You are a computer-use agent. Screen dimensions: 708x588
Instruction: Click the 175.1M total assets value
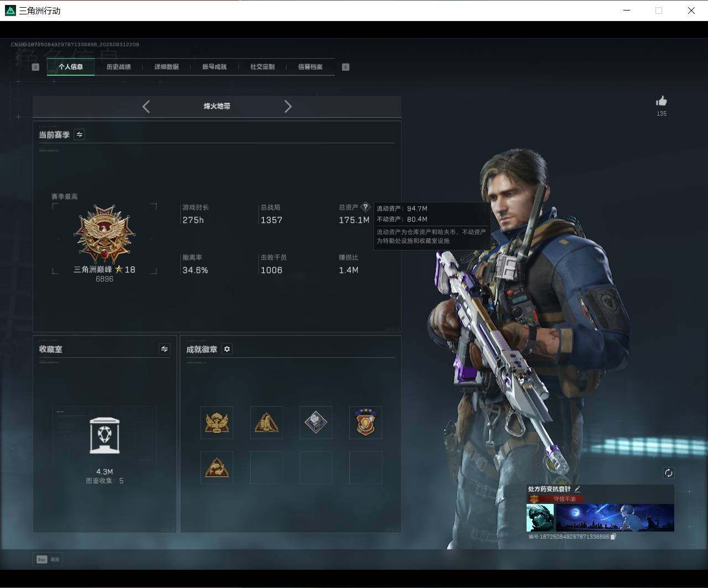pos(354,220)
